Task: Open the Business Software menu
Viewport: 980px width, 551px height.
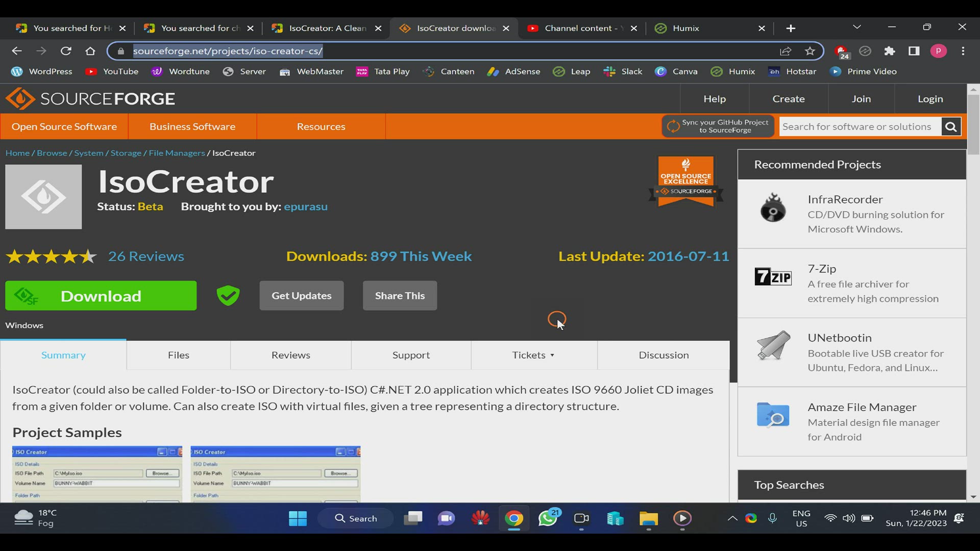Action: click(x=192, y=127)
